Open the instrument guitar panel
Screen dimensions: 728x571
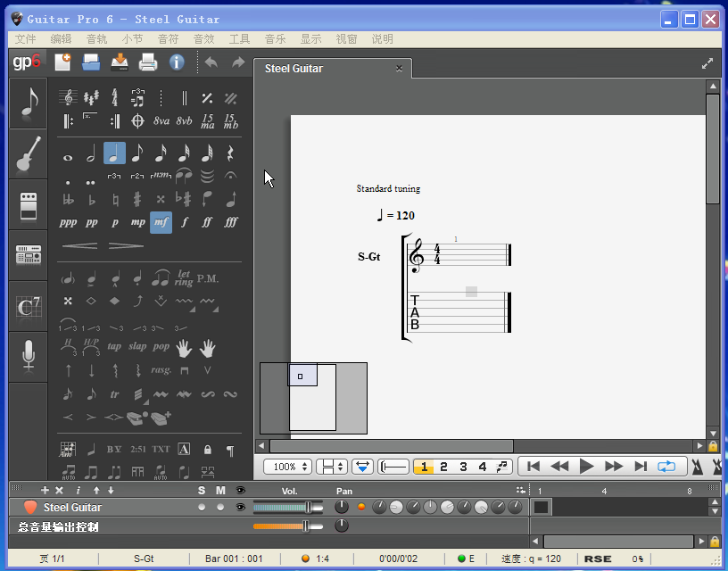29,153
